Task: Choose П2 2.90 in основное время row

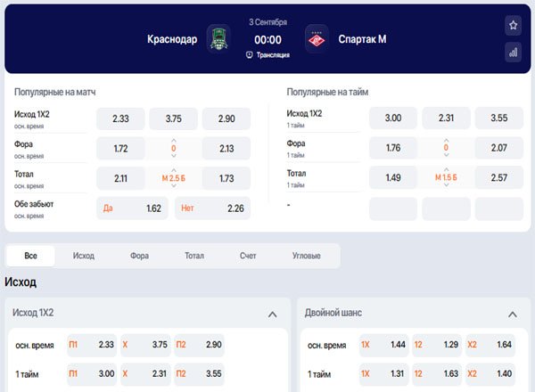Action: 199,345
